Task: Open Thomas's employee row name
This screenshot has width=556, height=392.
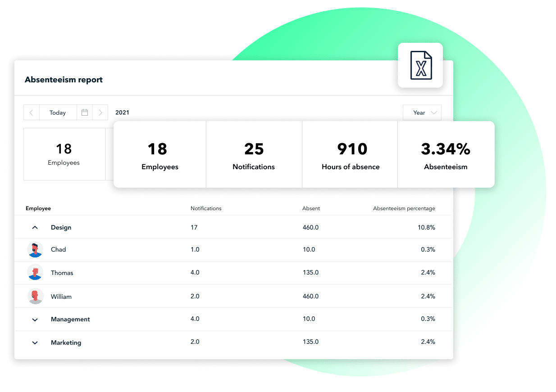Action: tap(62, 273)
